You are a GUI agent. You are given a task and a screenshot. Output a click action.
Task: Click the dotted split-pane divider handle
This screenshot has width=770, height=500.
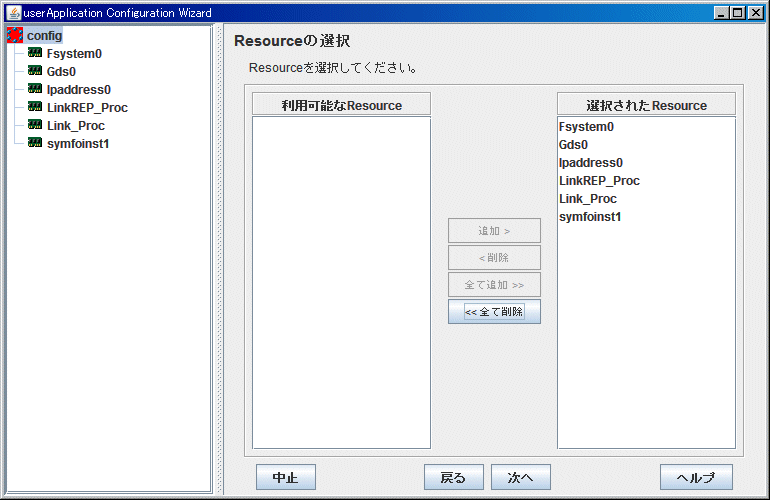point(219,259)
